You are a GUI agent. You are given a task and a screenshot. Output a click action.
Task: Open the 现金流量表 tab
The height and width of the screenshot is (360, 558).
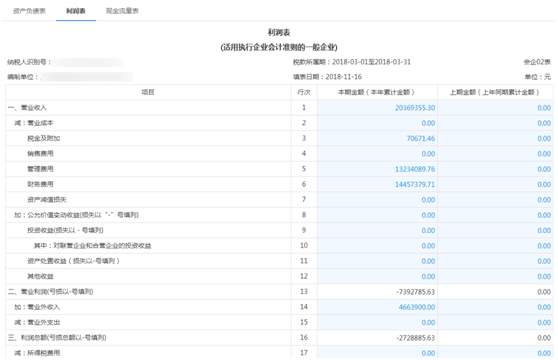[x=122, y=11]
